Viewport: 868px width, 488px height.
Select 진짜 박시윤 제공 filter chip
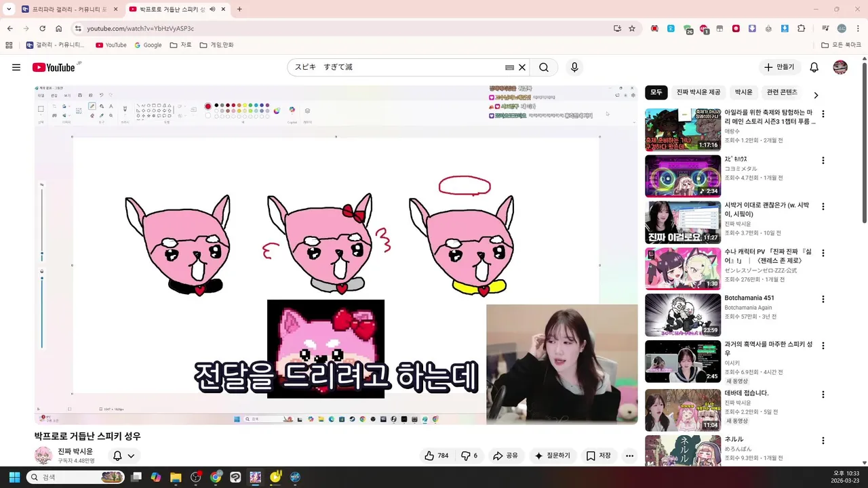point(698,92)
